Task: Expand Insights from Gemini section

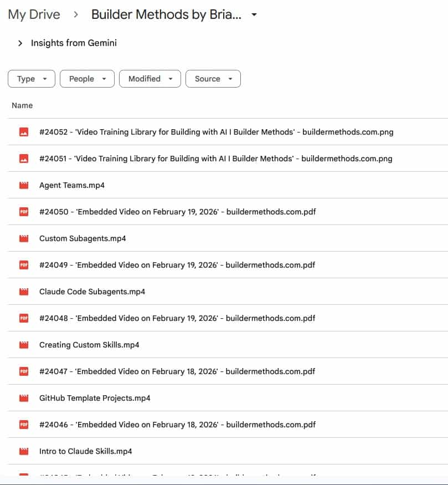Action: (20, 43)
